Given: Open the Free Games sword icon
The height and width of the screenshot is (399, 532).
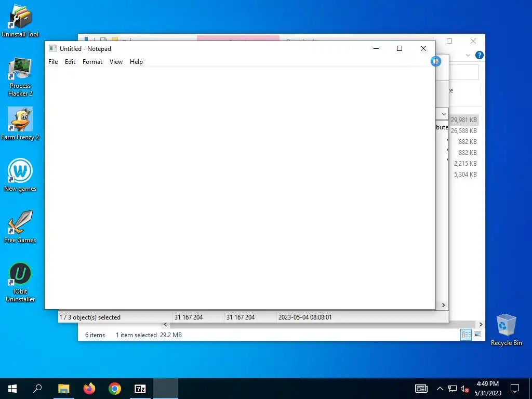Looking at the screenshot, I should (20, 227).
